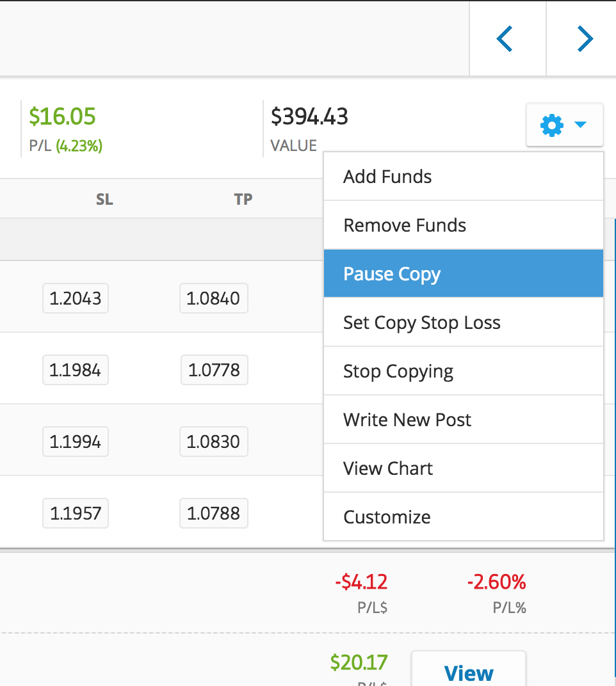This screenshot has height=686, width=616.
Task: Select "Customize" at the menu bottom
Action: 387,516
